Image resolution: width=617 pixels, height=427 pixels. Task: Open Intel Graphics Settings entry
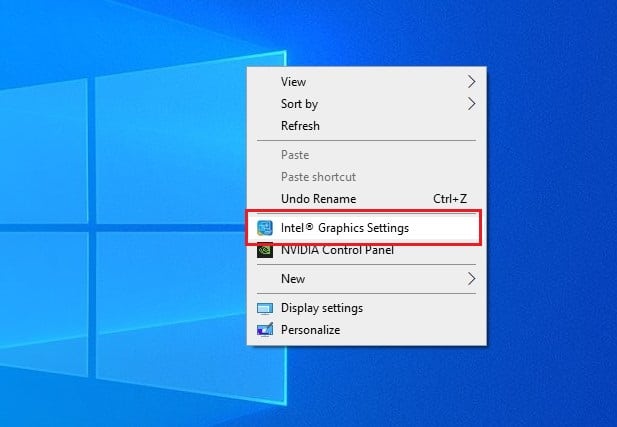pyautogui.click(x=366, y=228)
